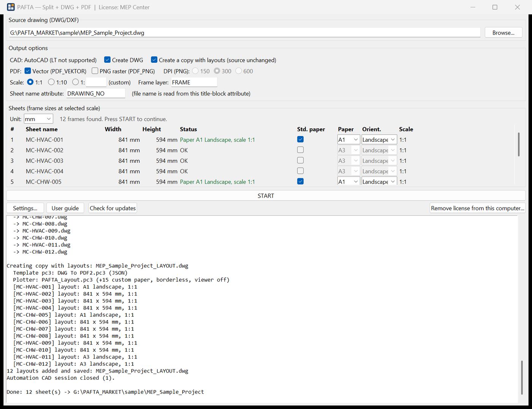Select 150 DPI radio option
Screen dimensions: 532x409
click(195, 71)
